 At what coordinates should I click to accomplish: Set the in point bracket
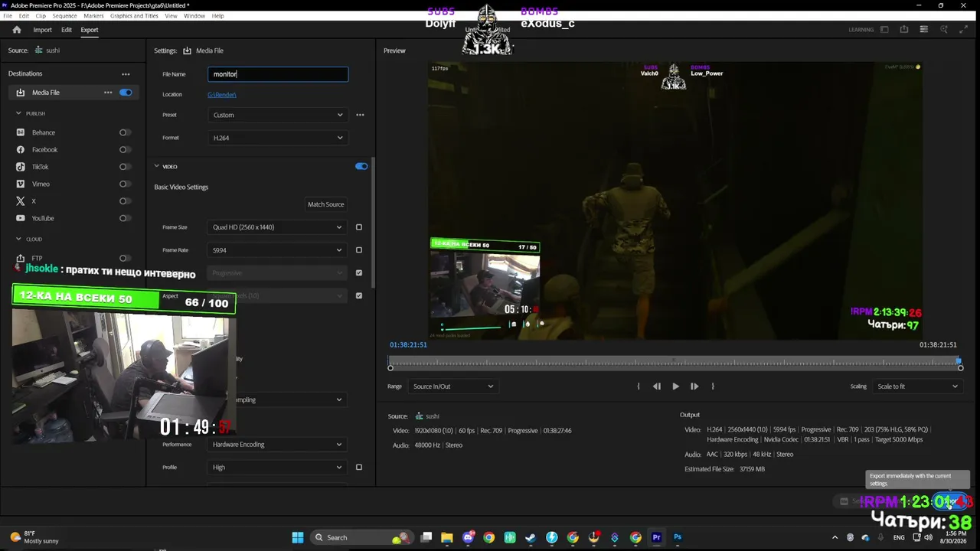click(x=639, y=386)
